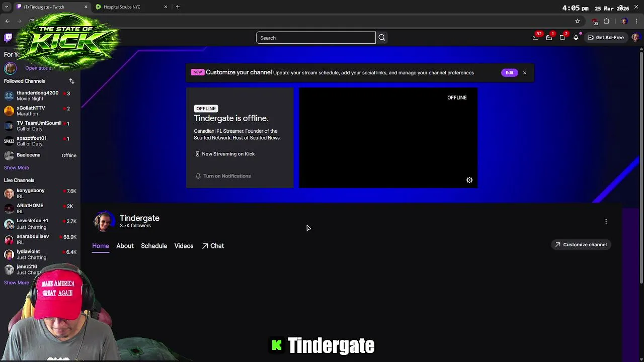Screen dimensions: 644x362
Task: Open the Schedule channel tab
Action: tap(154, 246)
